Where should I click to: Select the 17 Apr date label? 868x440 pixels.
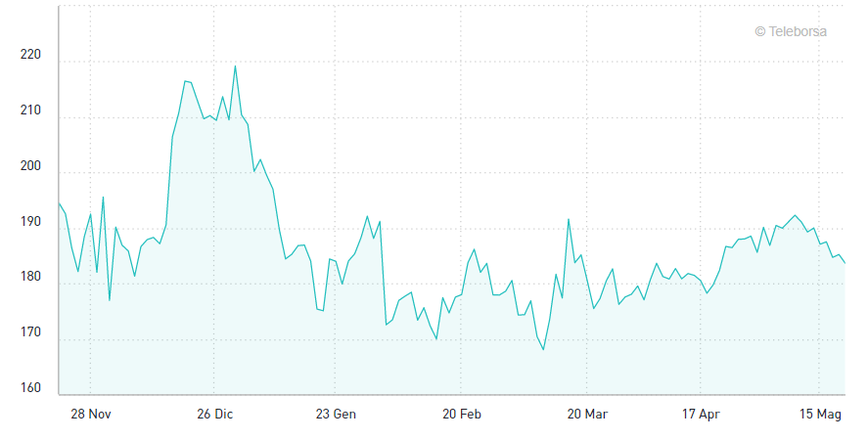point(700,415)
